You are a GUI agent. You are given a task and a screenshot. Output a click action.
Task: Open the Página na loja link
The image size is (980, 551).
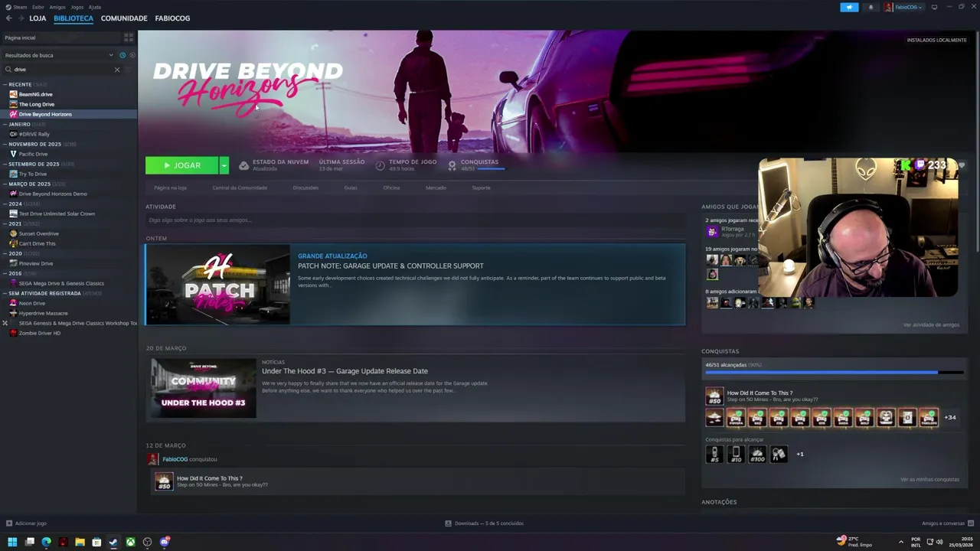click(x=170, y=187)
